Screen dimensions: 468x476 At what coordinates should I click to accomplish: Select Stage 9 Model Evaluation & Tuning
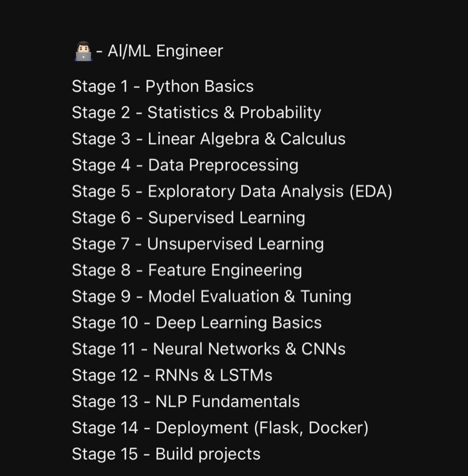point(212,297)
